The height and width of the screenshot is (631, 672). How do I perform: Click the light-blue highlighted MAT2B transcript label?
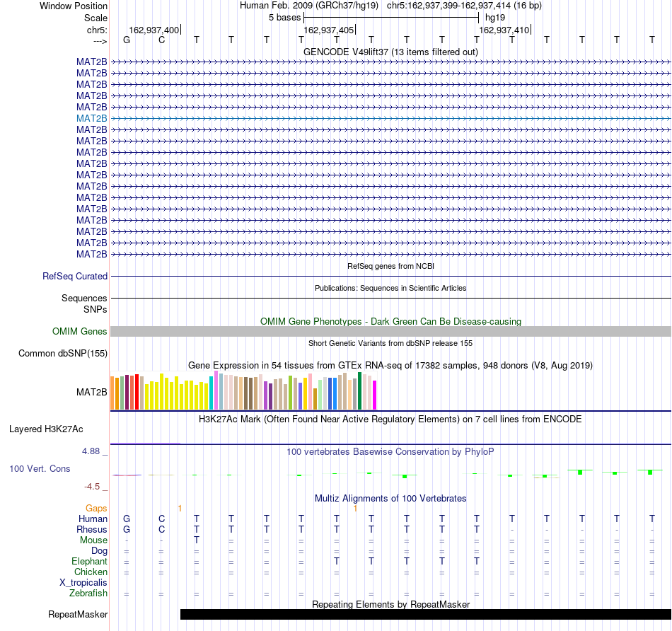click(92, 118)
